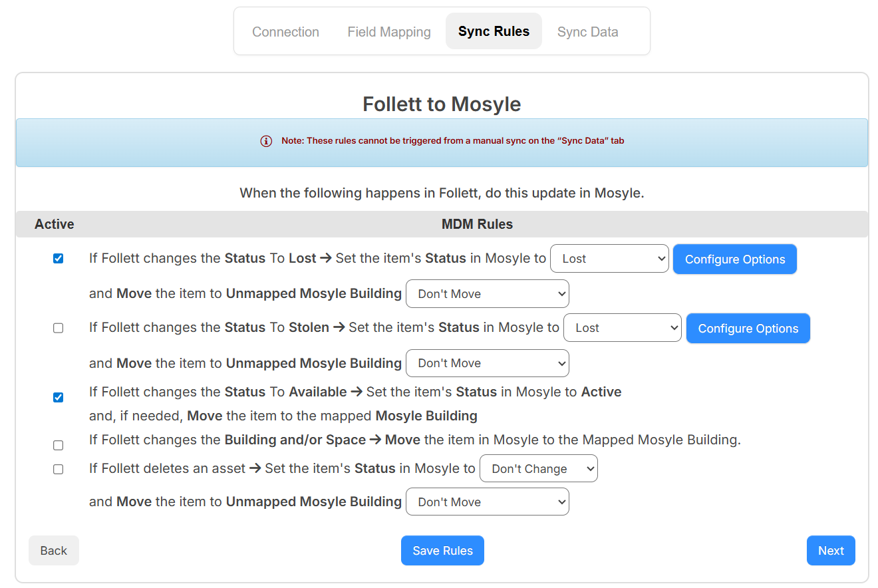Click Configure Options for the Stolen rule
The height and width of the screenshot is (588, 878).
[748, 328]
